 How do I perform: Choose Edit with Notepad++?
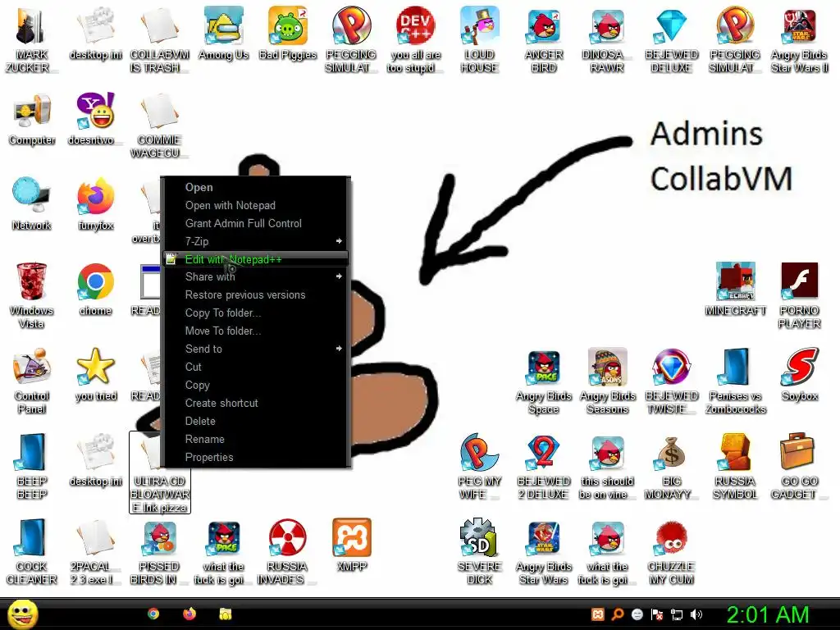click(256, 259)
